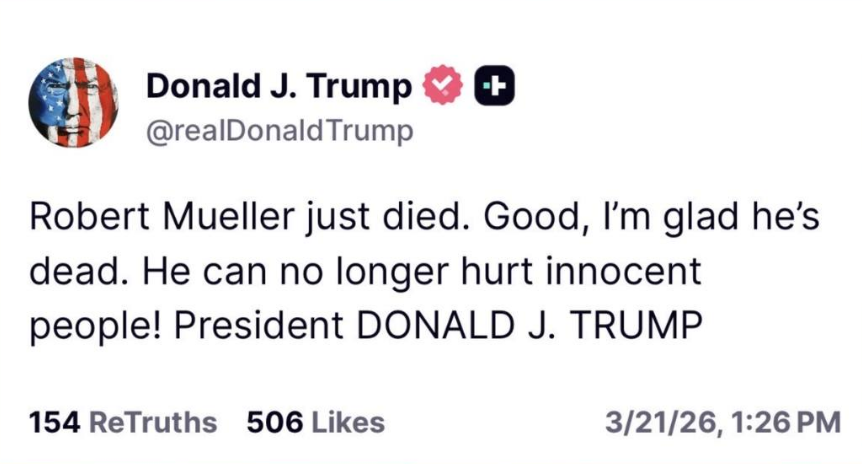View the 154 ReTruths list
This screenshot has width=862, height=464.
(x=124, y=422)
